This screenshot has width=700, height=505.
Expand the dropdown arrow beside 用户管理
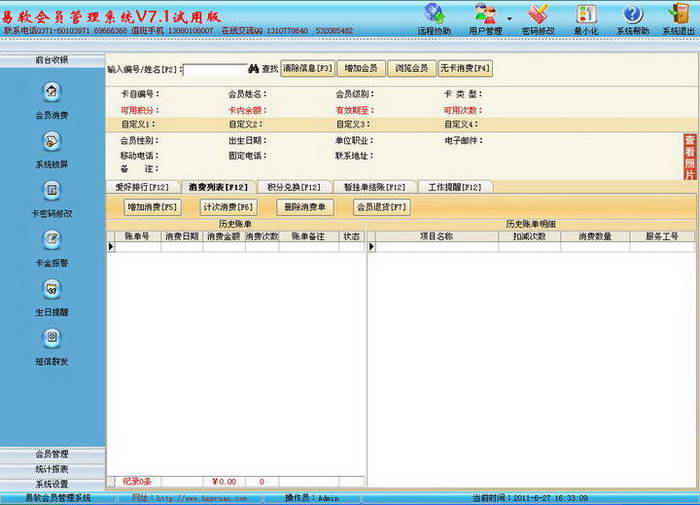509,19
